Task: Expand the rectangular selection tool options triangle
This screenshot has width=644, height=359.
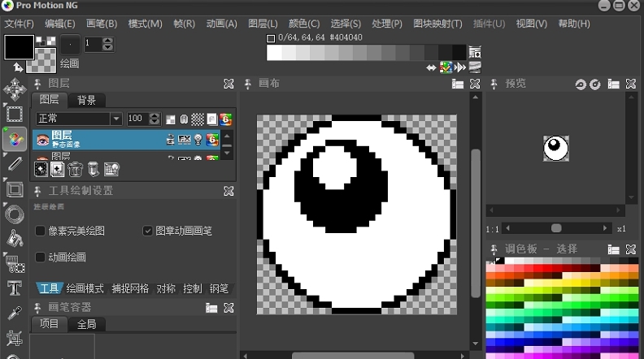Action: (x=5, y=105)
